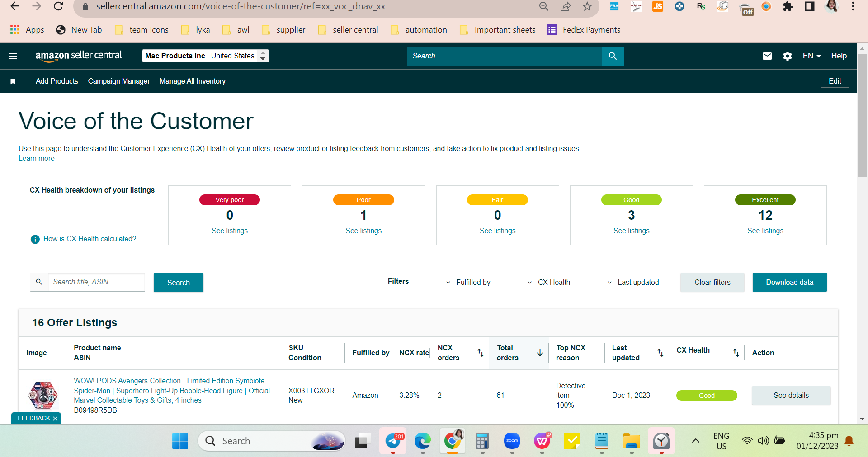Expand the CX Health filter dropdown
Image resolution: width=868 pixels, height=457 pixels.
point(549,283)
